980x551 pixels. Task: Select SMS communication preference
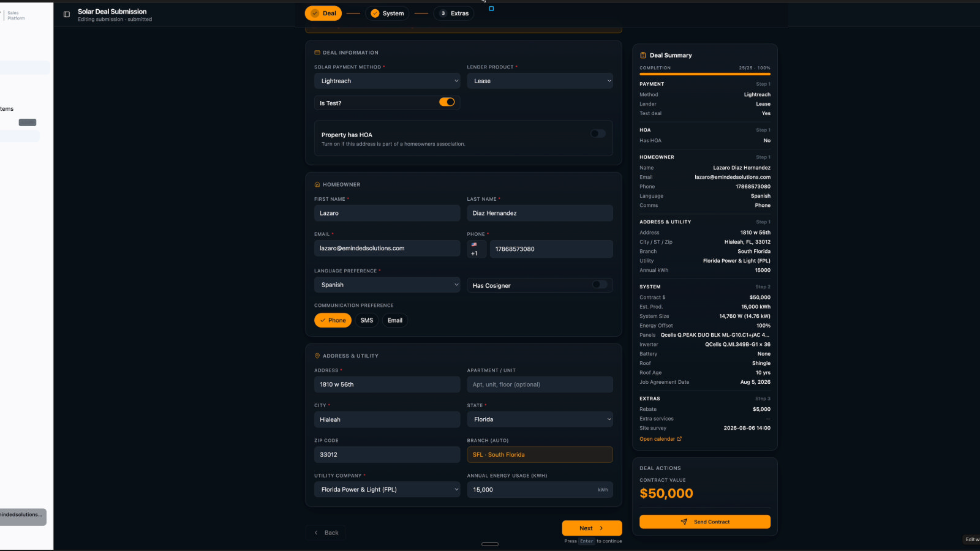(367, 320)
